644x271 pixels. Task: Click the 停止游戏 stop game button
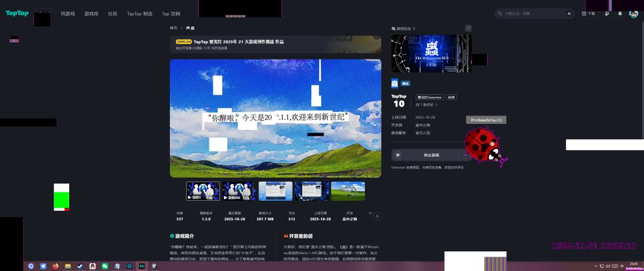pos(431,155)
